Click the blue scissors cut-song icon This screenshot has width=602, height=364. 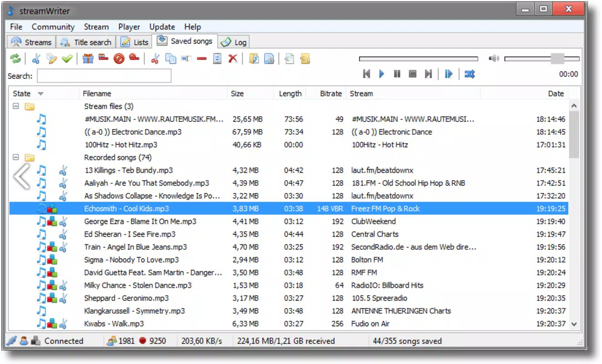[36, 59]
